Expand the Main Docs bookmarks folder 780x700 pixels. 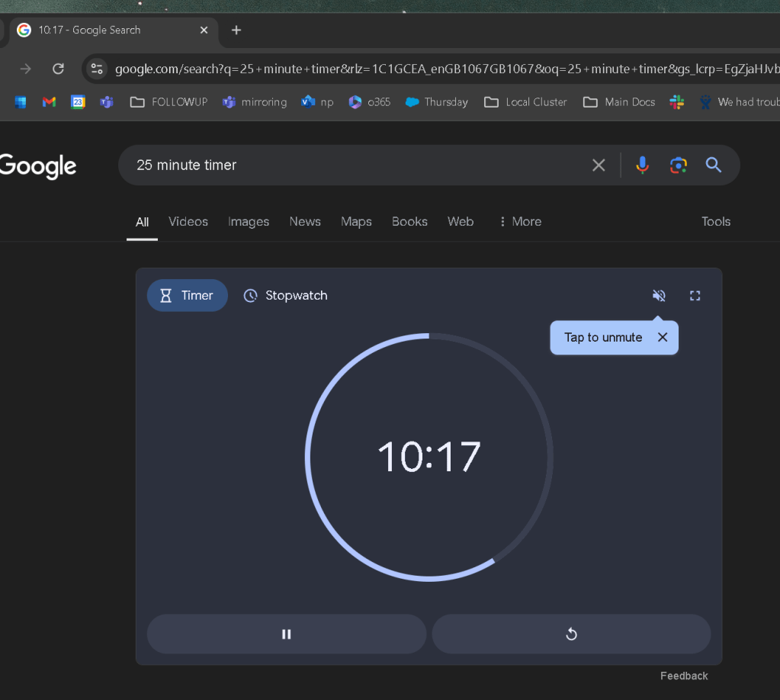coord(619,102)
